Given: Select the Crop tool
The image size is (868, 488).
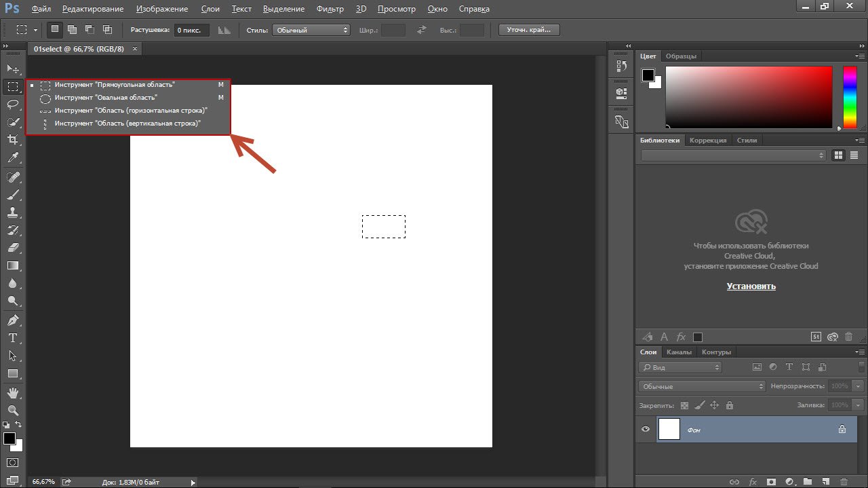Looking at the screenshot, I should [13, 140].
